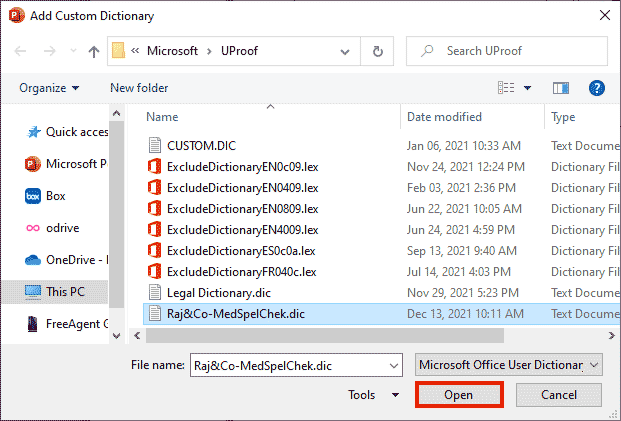The height and width of the screenshot is (421, 621).
Task: Click the horizontal scroll left arrow
Action: [x=137, y=335]
